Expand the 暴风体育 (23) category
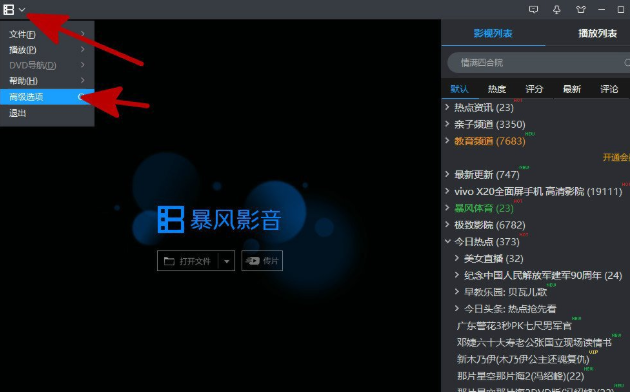The height and width of the screenshot is (392, 630). (447, 208)
